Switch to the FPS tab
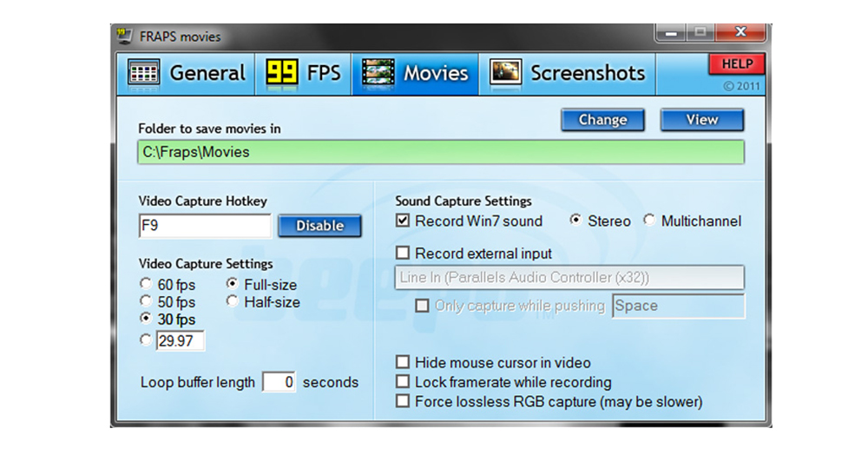The image size is (868, 455). (303, 74)
